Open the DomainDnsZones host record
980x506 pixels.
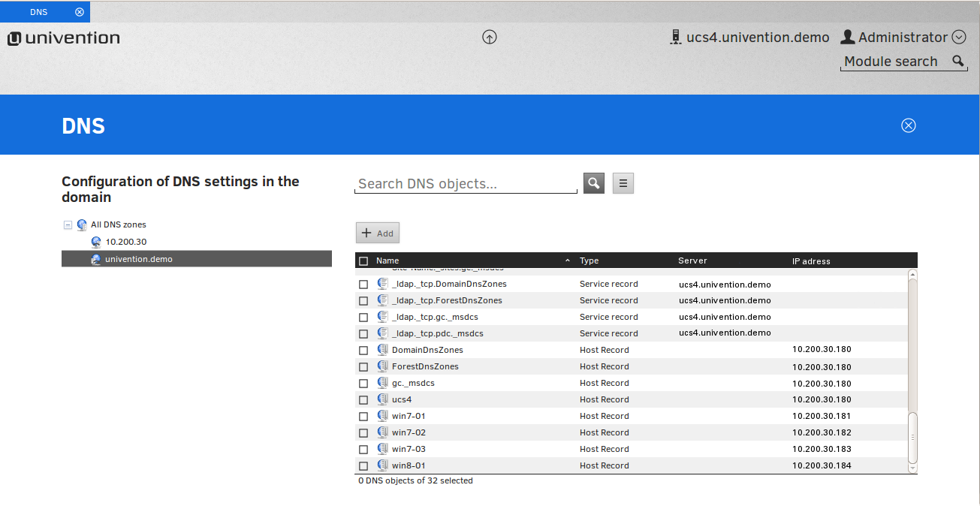pos(427,350)
